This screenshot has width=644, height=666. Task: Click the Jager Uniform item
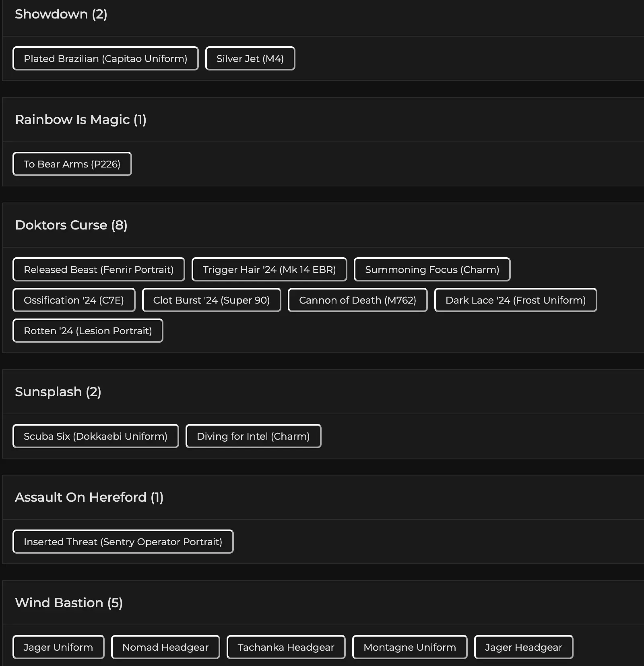tap(58, 647)
